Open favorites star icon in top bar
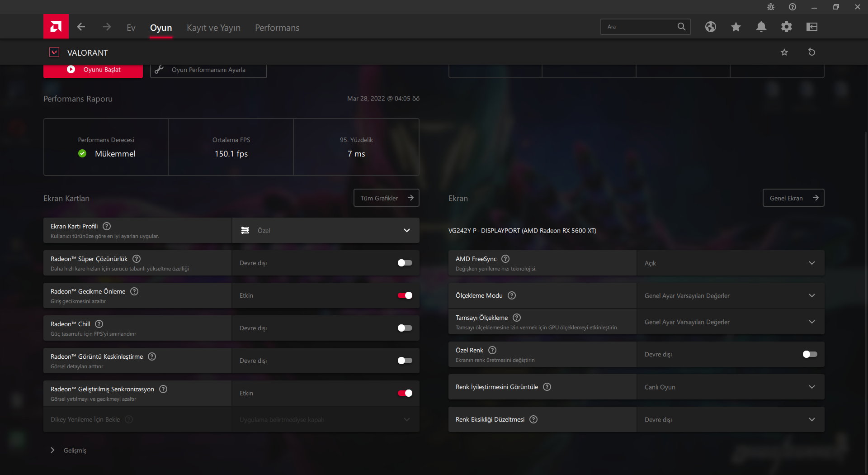 click(736, 27)
